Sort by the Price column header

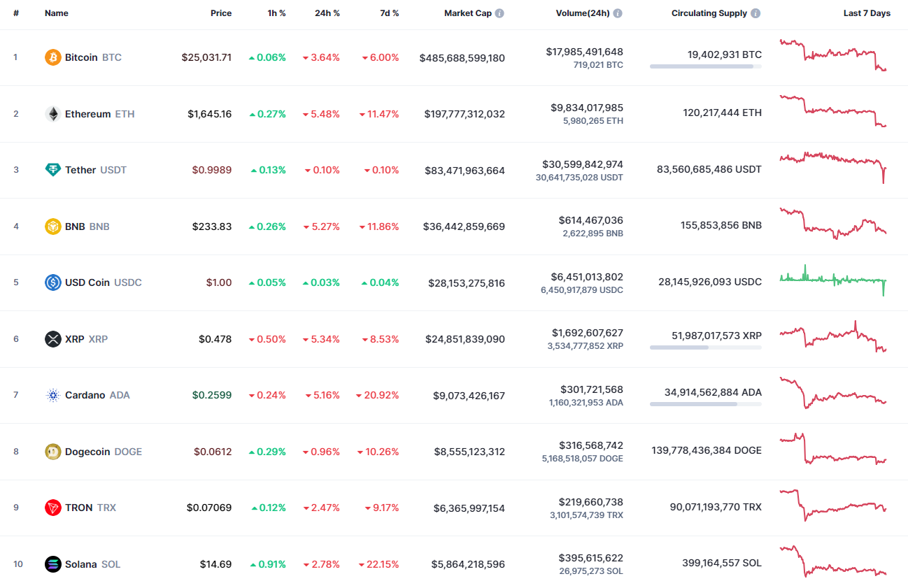221,13
